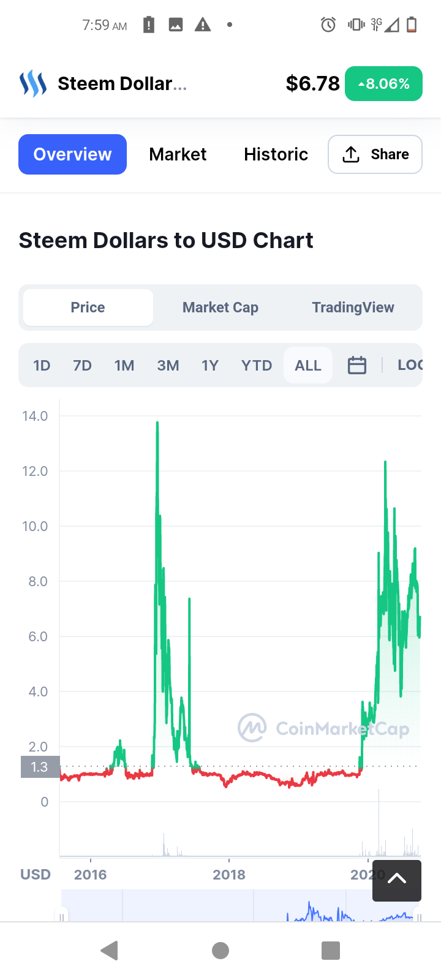Open recent apps with square icon
The height and width of the screenshot is (980, 441).
(331, 951)
